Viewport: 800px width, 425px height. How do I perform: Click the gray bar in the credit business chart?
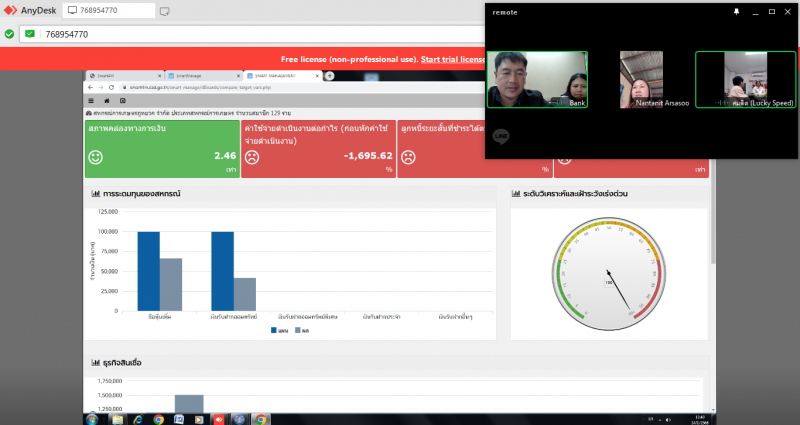pyautogui.click(x=189, y=404)
